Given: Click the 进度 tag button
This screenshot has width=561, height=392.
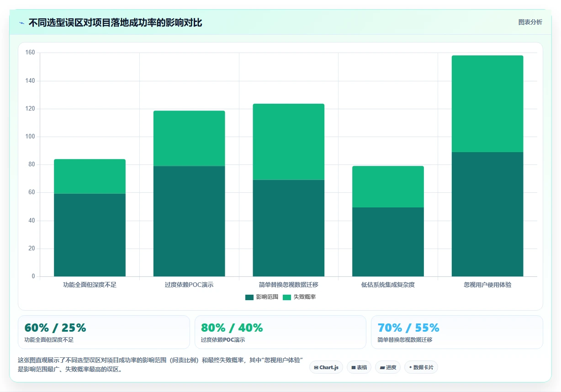Looking at the screenshot, I should pos(388,367).
